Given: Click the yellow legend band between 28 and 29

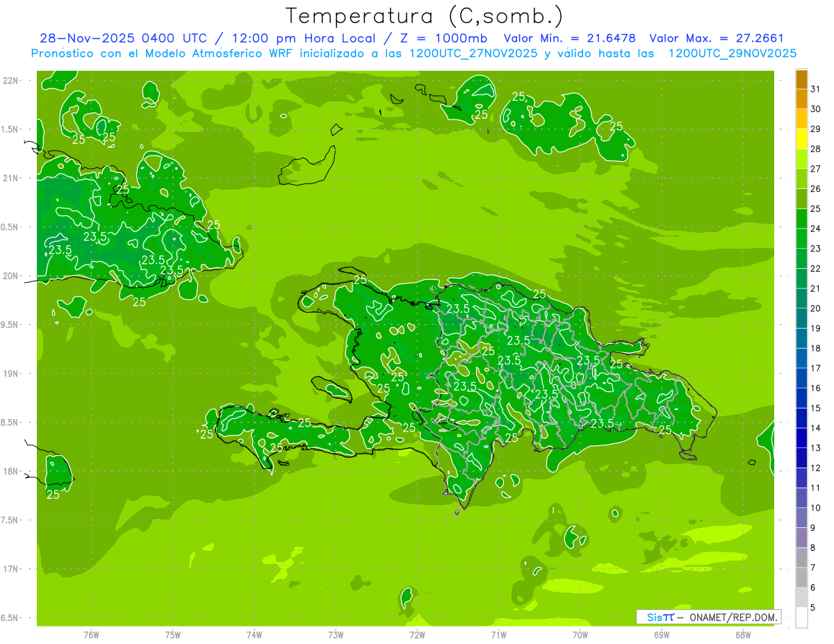Looking at the screenshot, I should (801, 139).
